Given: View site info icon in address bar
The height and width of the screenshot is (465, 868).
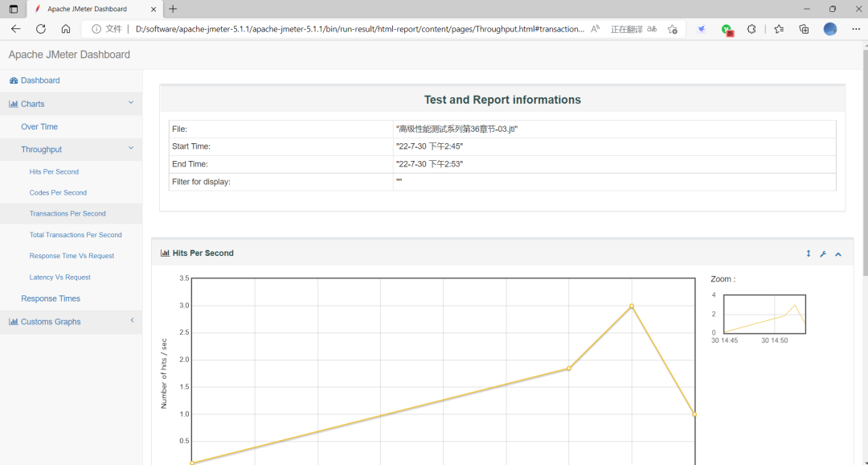Looking at the screenshot, I should [x=96, y=29].
